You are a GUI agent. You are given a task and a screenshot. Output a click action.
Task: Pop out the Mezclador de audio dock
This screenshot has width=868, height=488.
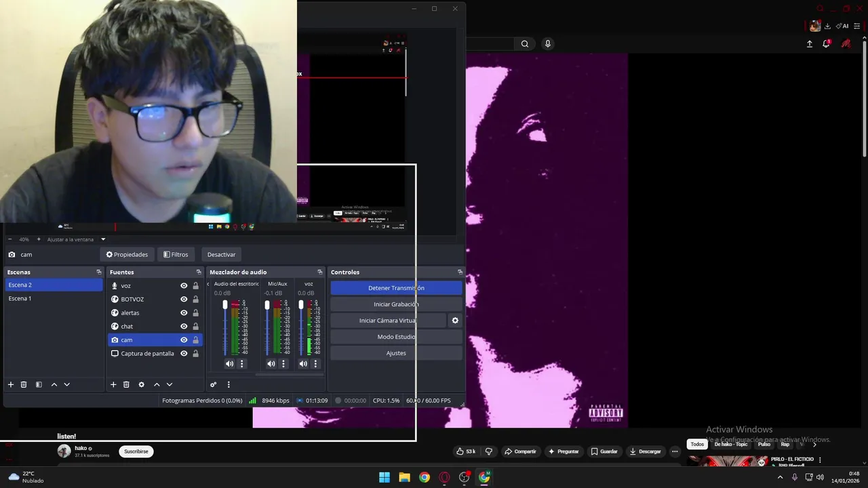320,272
